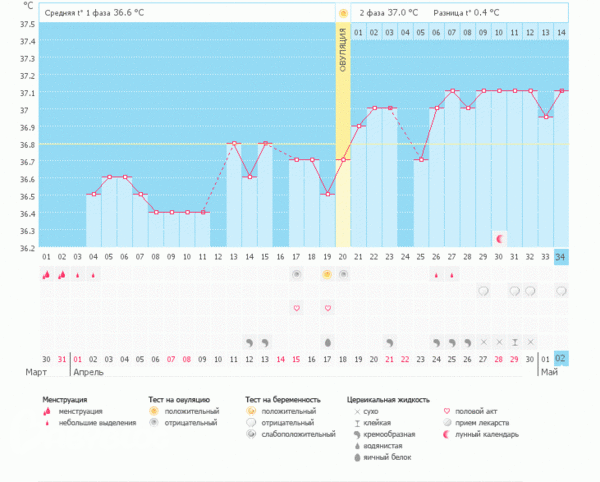Click the moon calendar icon on day 30
Image resolution: width=600 pixels, height=482 pixels.
point(498,238)
